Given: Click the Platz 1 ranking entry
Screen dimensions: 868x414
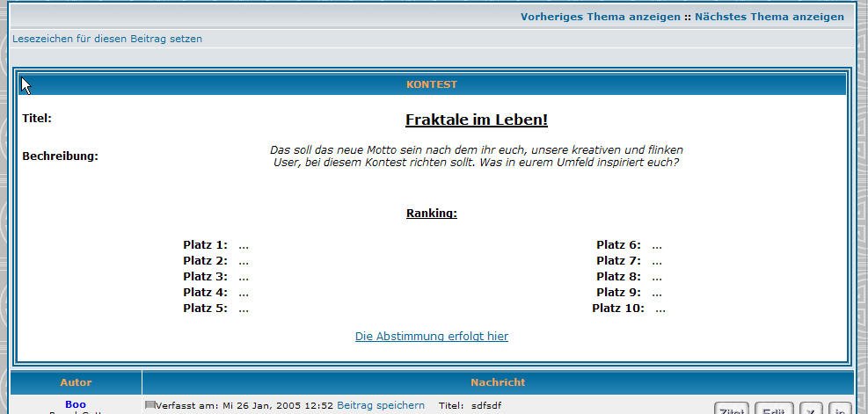Looking at the screenshot, I should pos(215,245).
